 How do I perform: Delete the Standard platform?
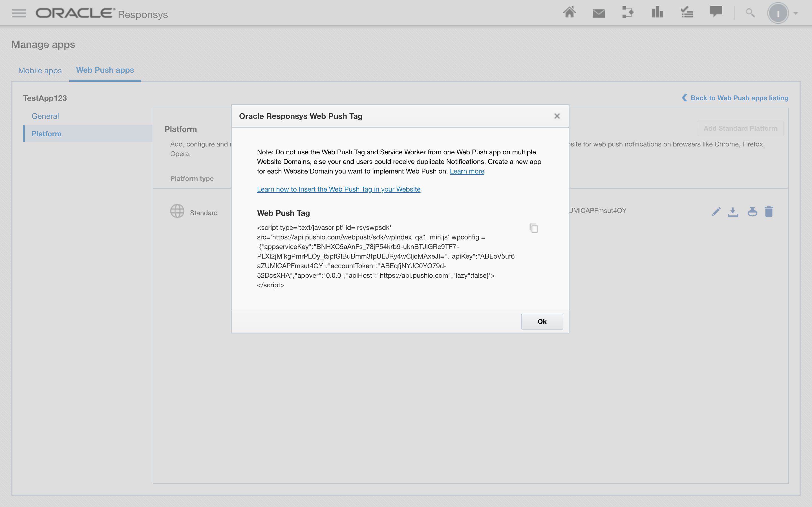point(769,211)
